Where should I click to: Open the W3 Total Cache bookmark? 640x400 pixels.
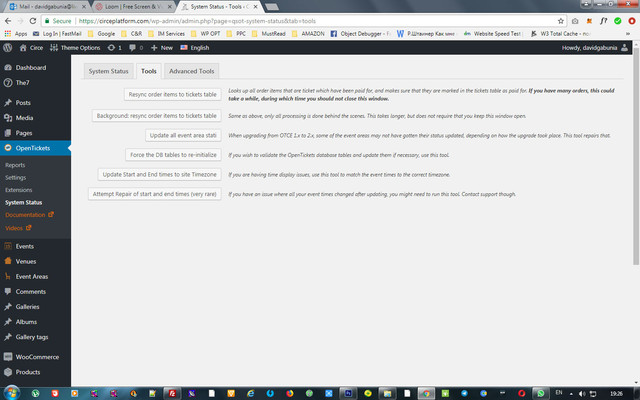560,33
